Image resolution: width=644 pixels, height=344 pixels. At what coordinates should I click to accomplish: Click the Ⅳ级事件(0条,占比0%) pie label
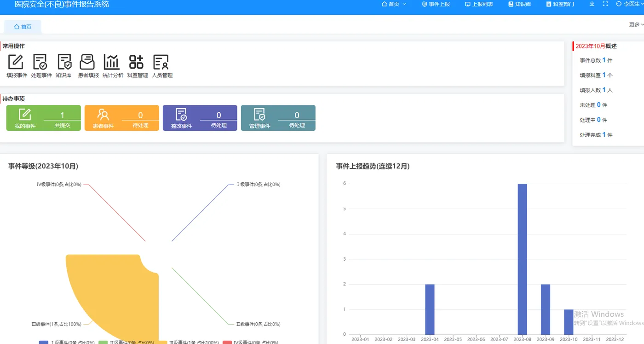click(59, 184)
